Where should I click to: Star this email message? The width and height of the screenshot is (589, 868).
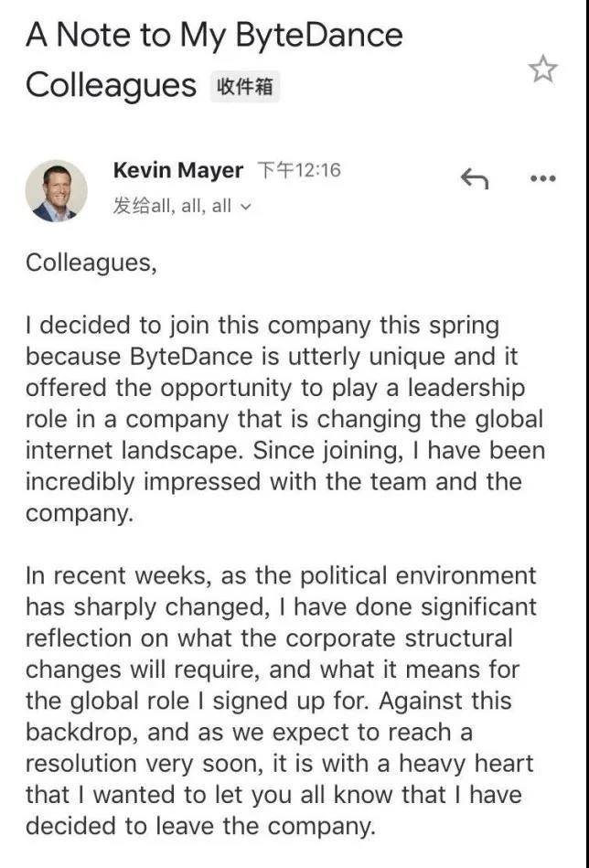(x=542, y=69)
